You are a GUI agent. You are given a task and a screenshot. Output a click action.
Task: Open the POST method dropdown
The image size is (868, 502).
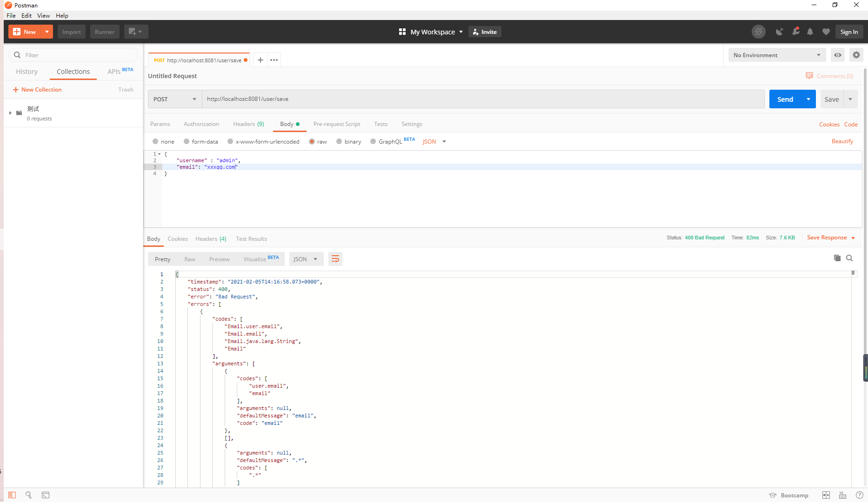[x=175, y=99]
